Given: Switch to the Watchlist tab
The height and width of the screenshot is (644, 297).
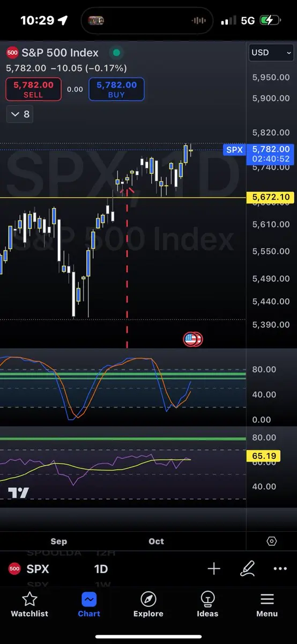Looking at the screenshot, I should pos(29,605).
